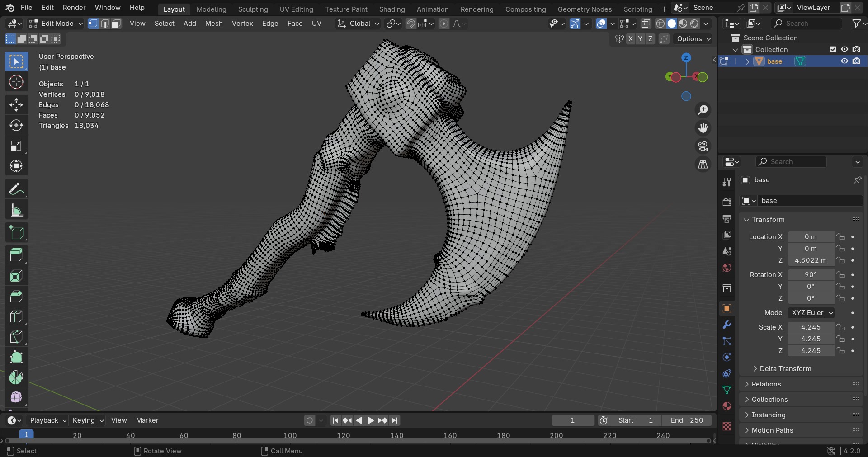Play animation forward
868x457 pixels.
(x=371, y=420)
